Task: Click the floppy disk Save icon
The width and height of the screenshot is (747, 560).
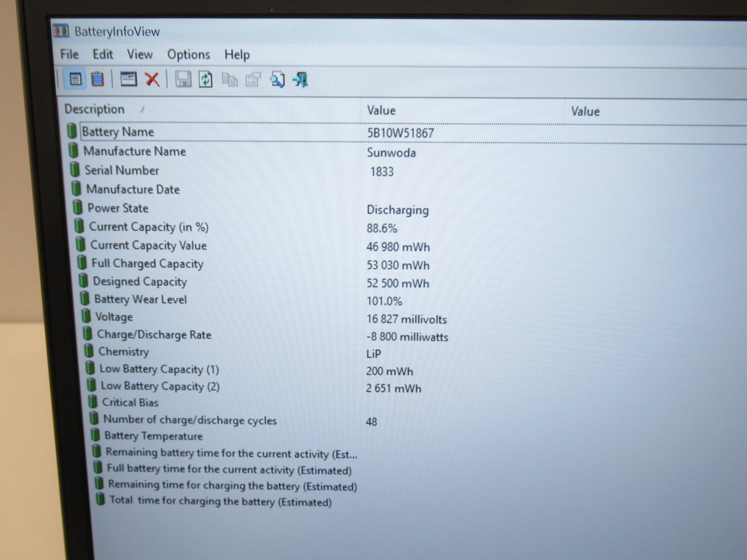Action: 183,79
